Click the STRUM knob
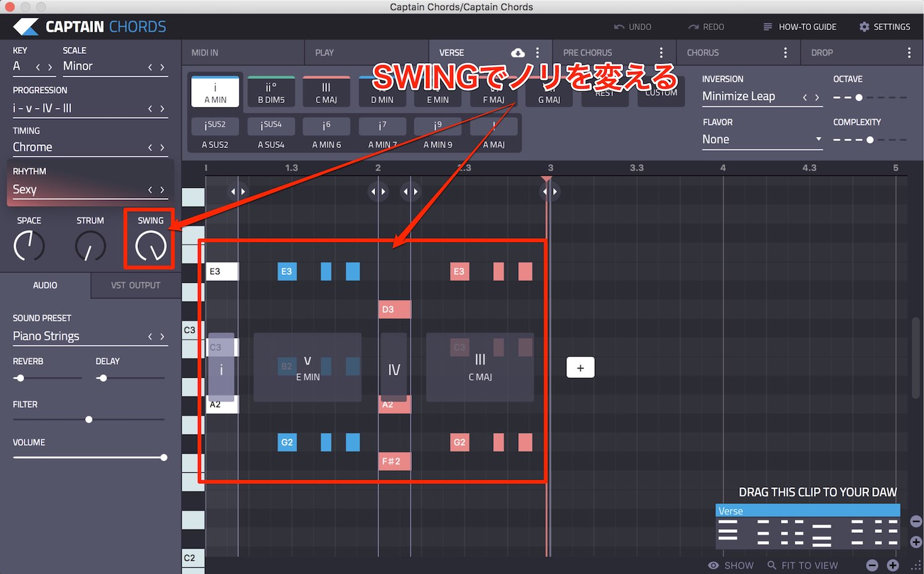Viewport: 924px width, 574px height. [90, 245]
